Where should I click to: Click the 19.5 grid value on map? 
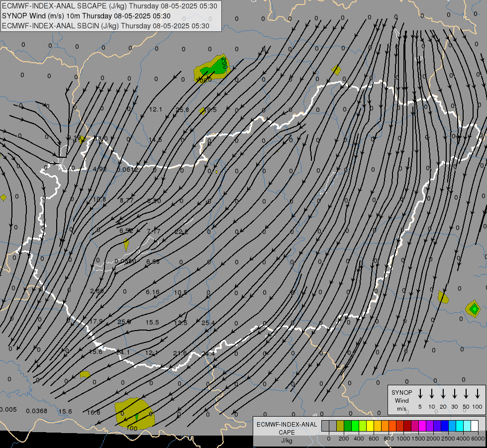[x=210, y=110]
